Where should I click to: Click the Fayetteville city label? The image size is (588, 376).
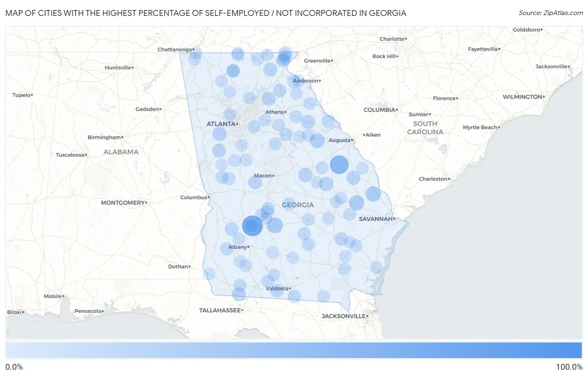coord(483,49)
